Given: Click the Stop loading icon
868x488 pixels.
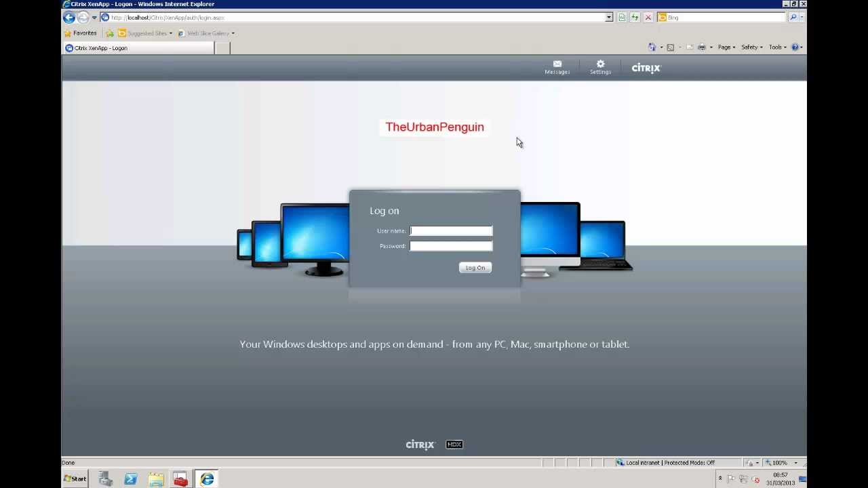Looking at the screenshot, I should 648,18.
